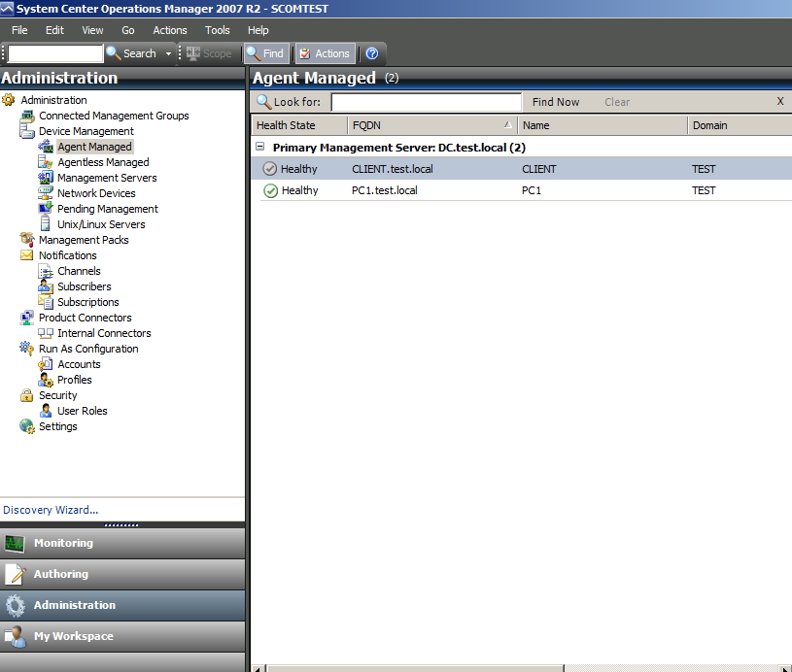Viewport: 792px width, 672px height.
Task: Collapse the Primary Management Server group
Action: click(259, 148)
